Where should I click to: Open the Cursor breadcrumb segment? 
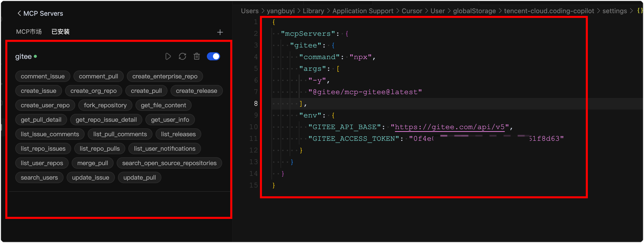[412, 11]
